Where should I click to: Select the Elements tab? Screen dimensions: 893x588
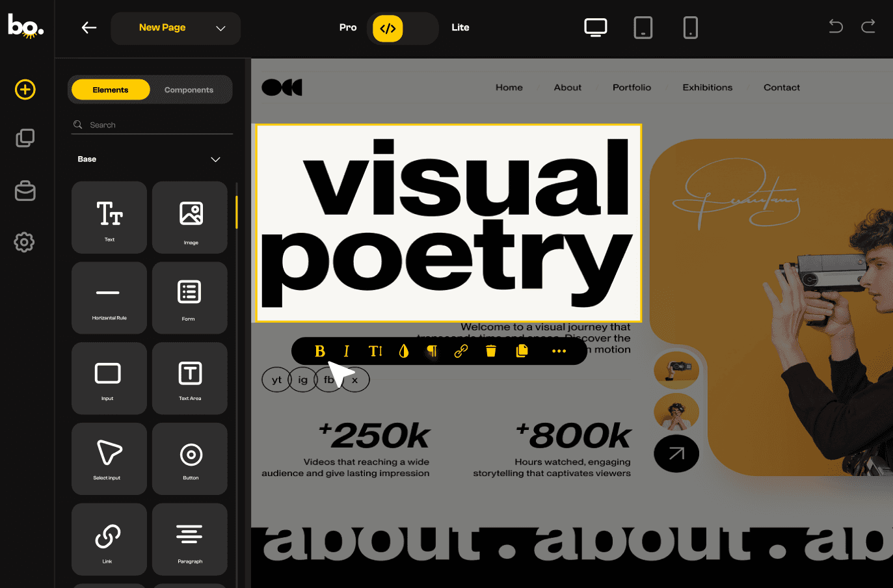[111, 90]
